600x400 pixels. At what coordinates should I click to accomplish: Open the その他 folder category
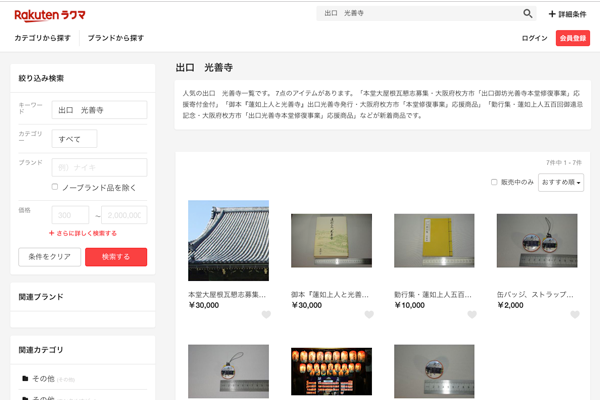pos(40,380)
